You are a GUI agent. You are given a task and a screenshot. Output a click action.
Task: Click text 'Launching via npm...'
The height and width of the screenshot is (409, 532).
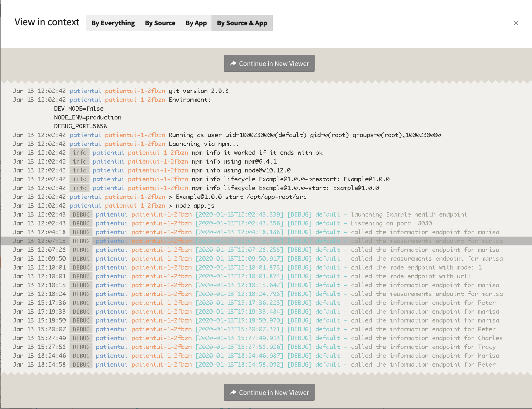[204, 144]
